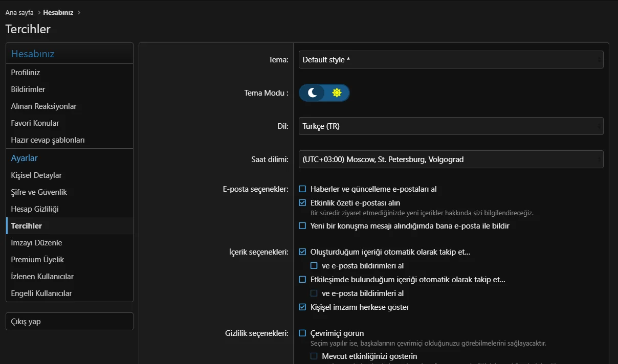Open İmzayı Düzenle in sidebar
618x364 pixels.
click(x=36, y=243)
